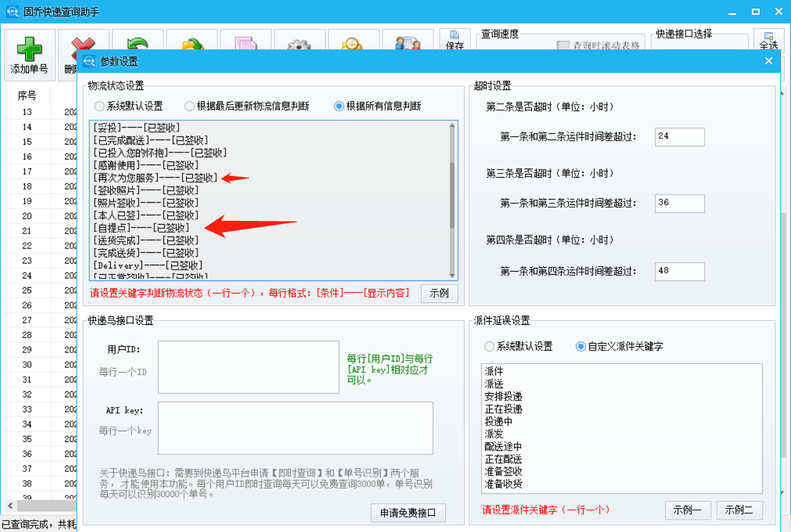
Task: Click the 安排投递 keyword line
Action: [x=504, y=397]
